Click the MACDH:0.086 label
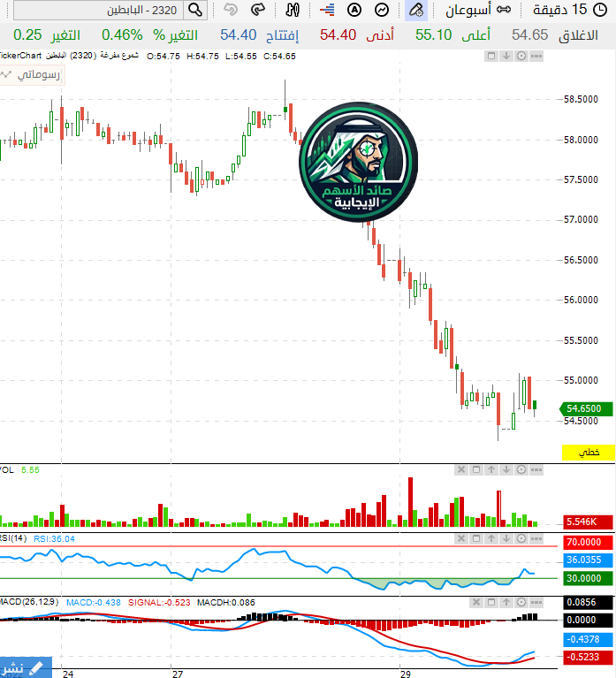The image size is (616, 678). 226,602
